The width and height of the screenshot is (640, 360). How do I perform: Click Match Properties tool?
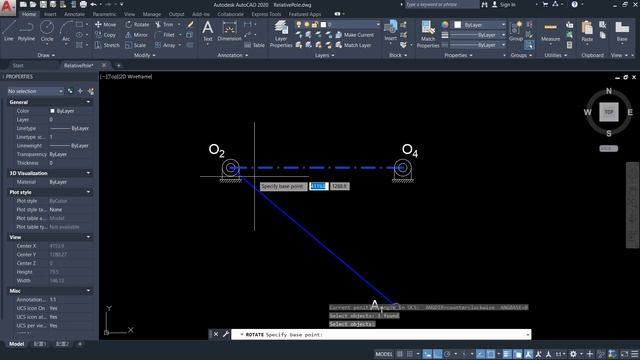428,33
